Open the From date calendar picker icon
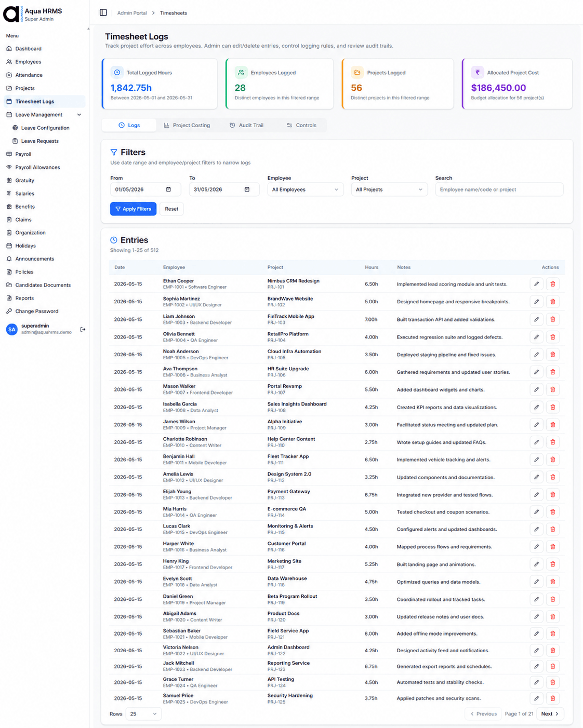The image size is (583, 728). pyautogui.click(x=168, y=190)
